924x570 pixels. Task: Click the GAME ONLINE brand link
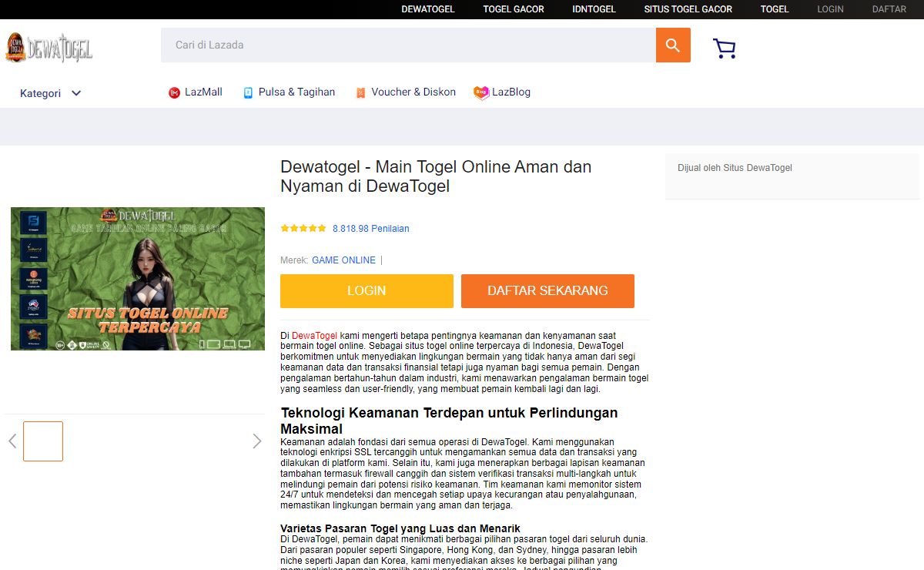tap(343, 260)
